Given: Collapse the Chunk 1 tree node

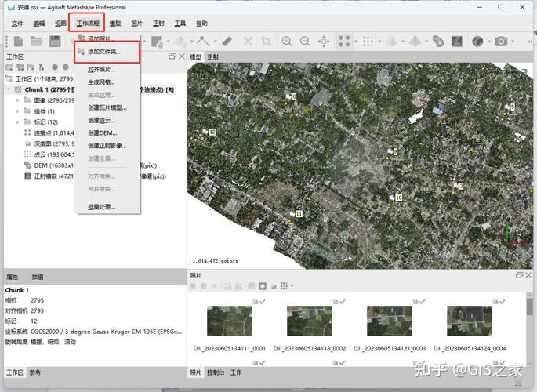Looking at the screenshot, I should point(9,89).
